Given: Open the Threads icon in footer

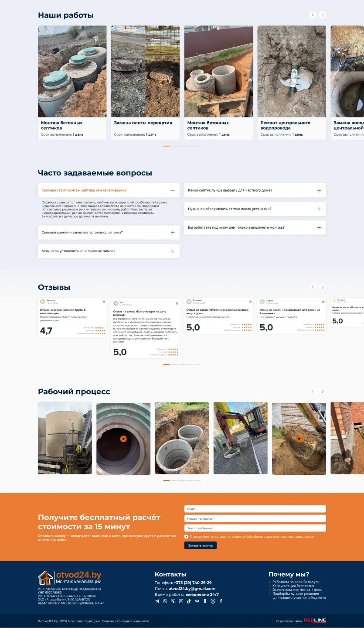Looking at the screenshot, I should coord(213,601).
